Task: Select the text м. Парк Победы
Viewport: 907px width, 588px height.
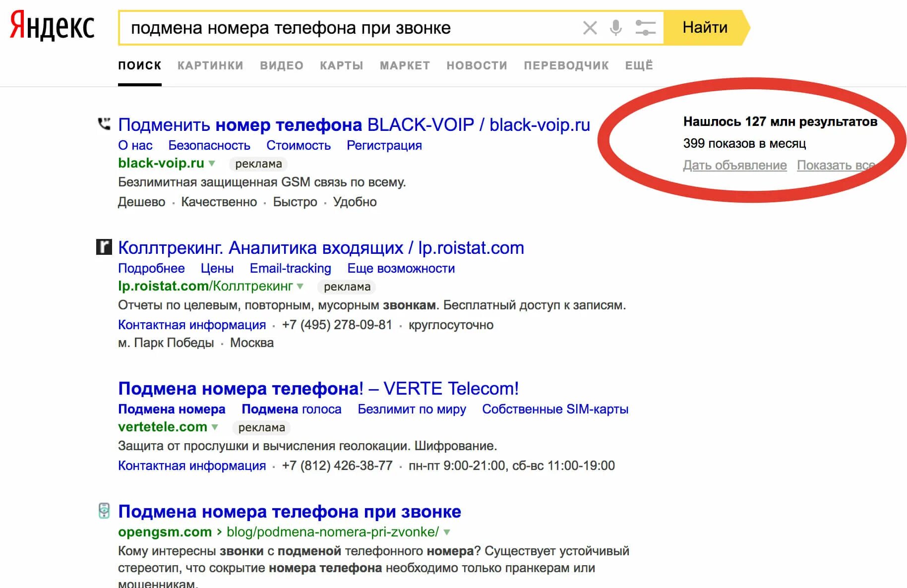Action: click(x=166, y=343)
